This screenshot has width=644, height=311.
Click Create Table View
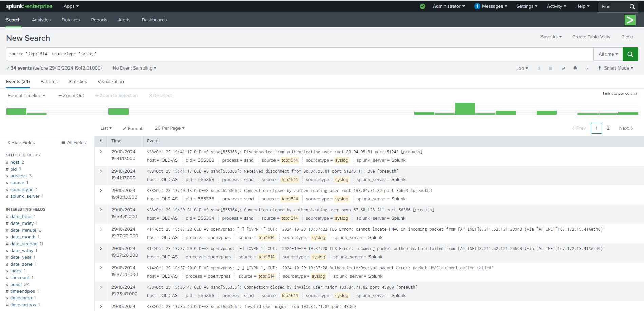(x=591, y=37)
